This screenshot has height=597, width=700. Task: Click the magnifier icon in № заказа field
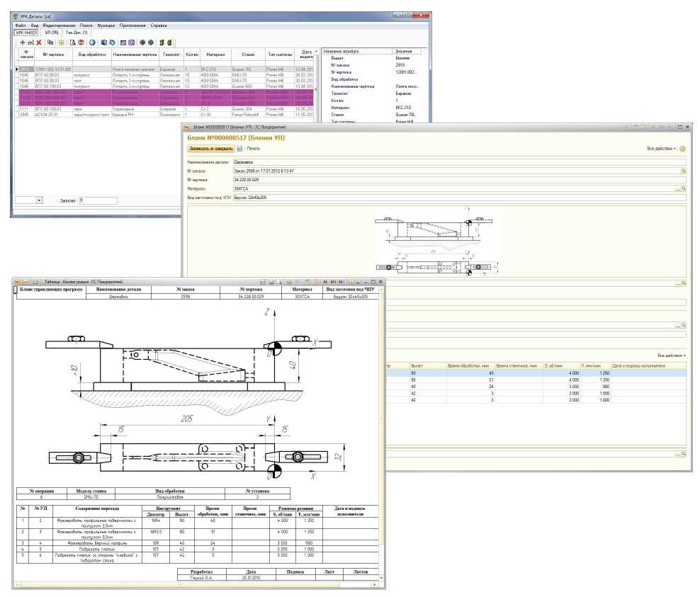coord(684,171)
